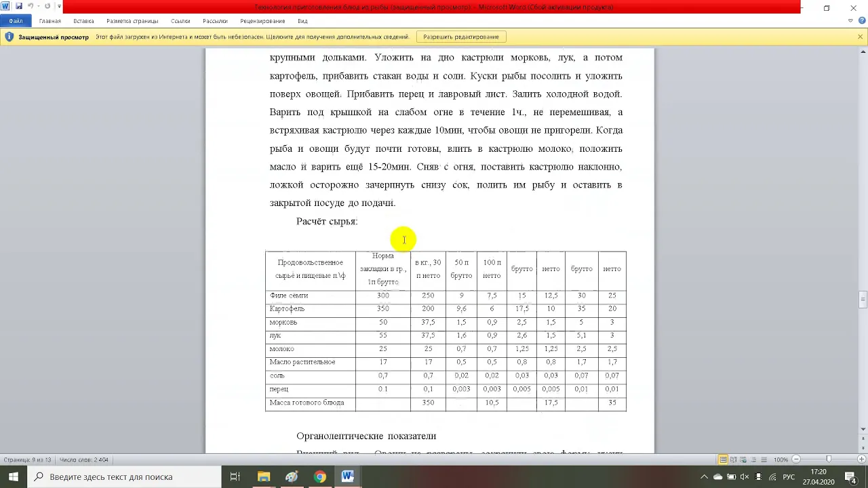Screen dimensions: 868x488
Task: Close the protected view message bar
Action: point(860,37)
